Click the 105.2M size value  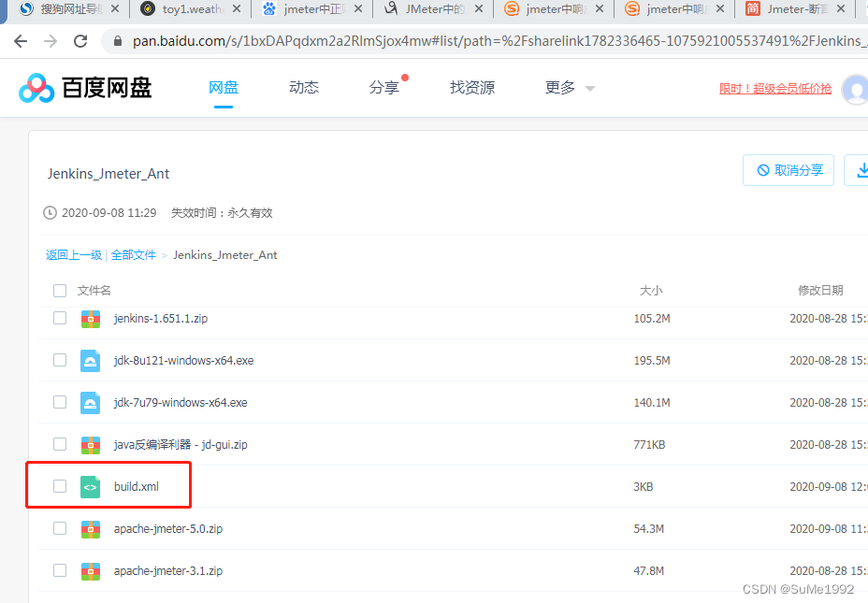click(652, 319)
